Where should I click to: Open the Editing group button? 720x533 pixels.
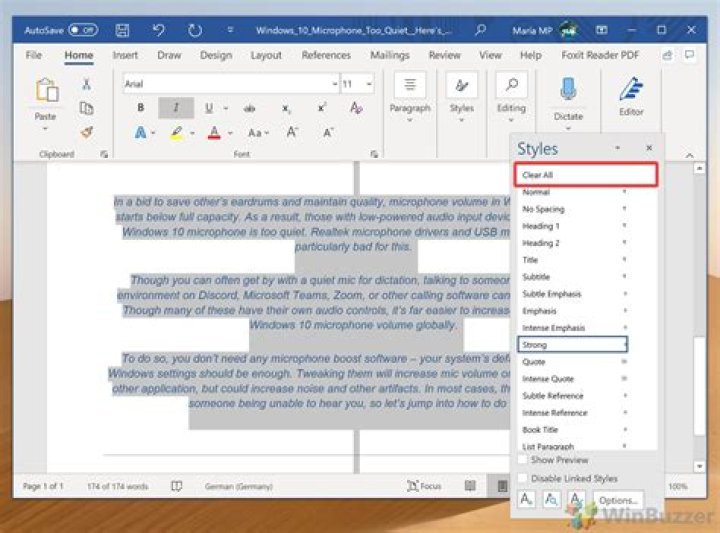click(511, 98)
